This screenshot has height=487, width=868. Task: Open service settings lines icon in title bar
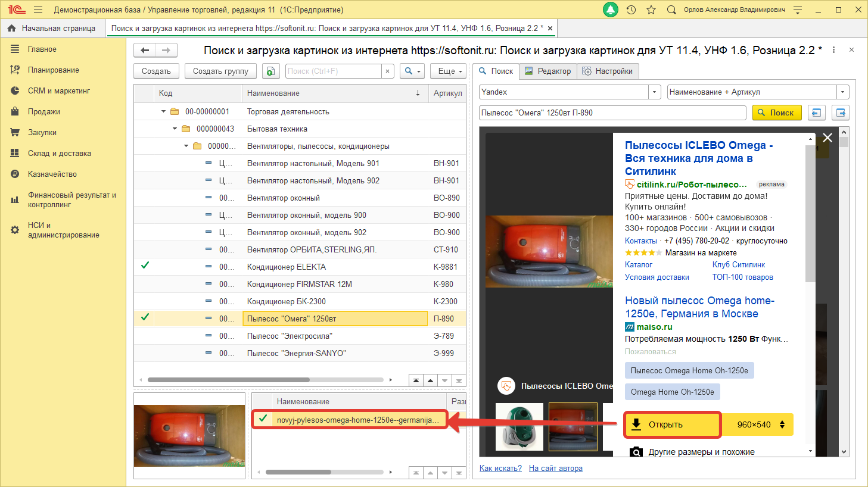[798, 10]
